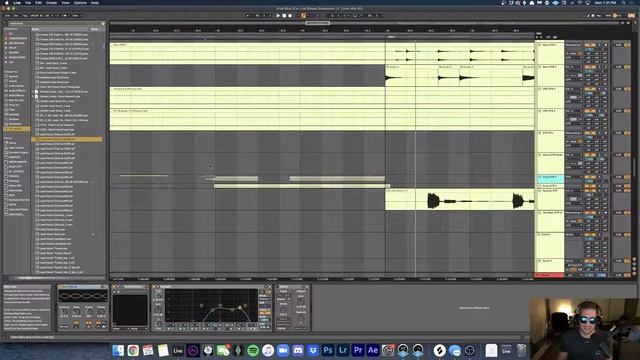Open the View menu
The image size is (640, 360).
point(65,2)
